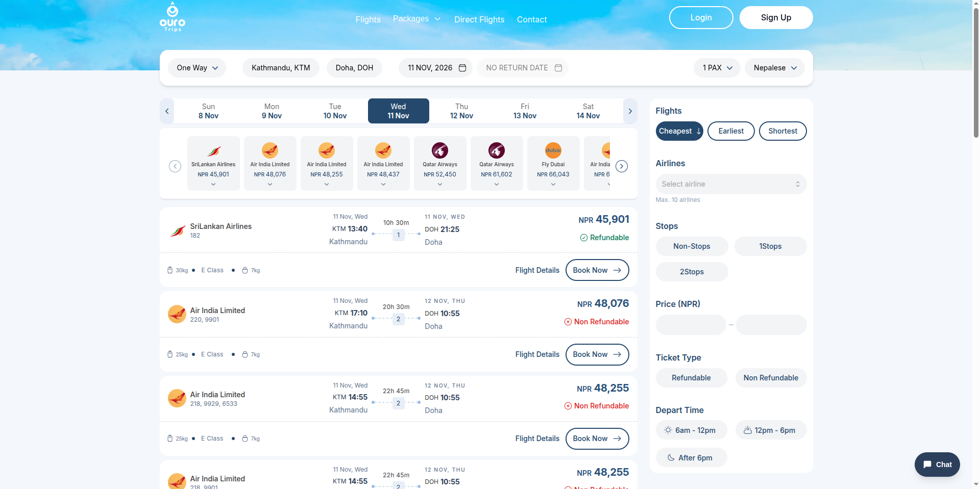Click the cloud icon in 12pm - 6pm
This screenshot has height=489, width=980.
747,430
